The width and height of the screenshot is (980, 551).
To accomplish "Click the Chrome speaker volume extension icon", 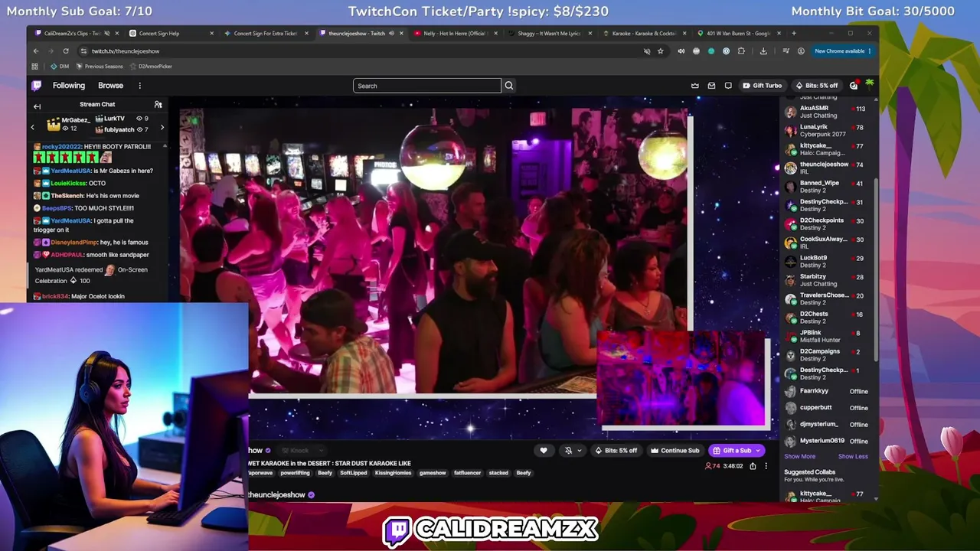I will tap(681, 51).
